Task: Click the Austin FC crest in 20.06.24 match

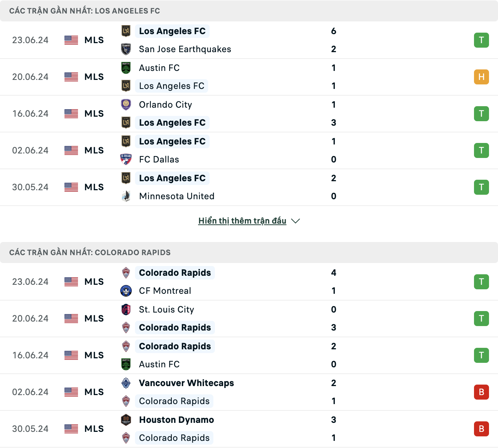Action: click(x=126, y=68)
